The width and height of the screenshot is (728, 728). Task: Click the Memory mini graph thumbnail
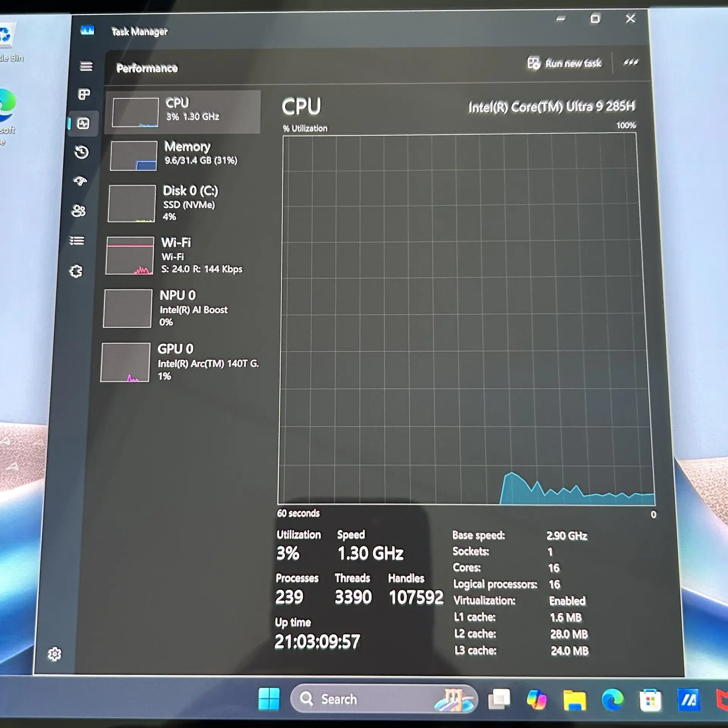pyautogui.click(x=133, y=156)
